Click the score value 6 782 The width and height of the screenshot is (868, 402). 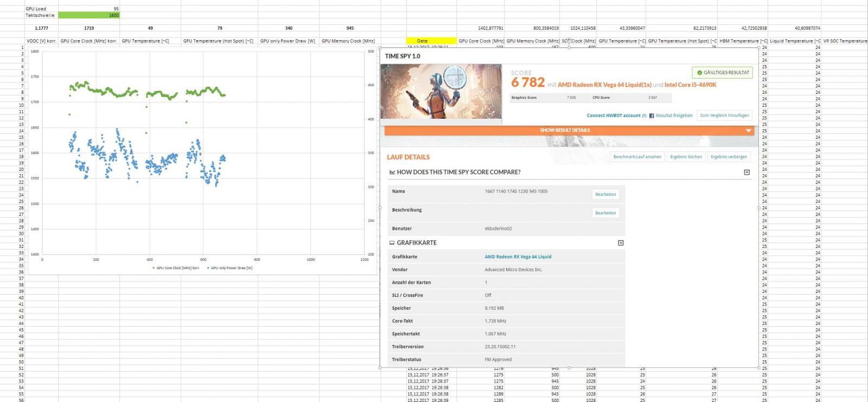(528, 82)
